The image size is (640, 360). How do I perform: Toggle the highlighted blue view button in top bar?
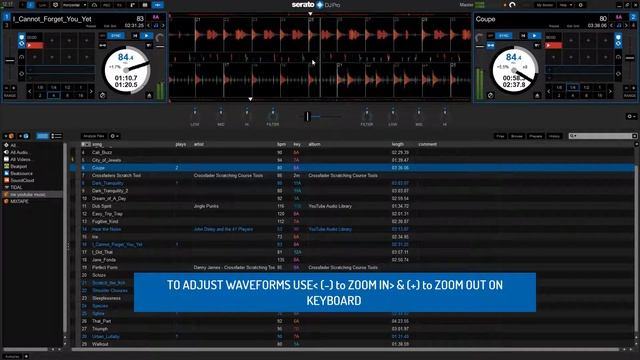(x=158, y=5)
